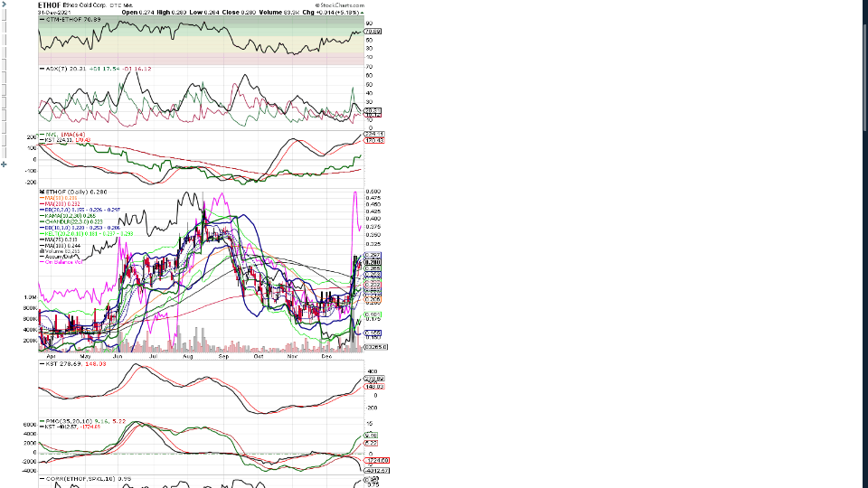Select the Ethos Gold Corp. company name
Viewport: 868px width, 488px height.
85,5
